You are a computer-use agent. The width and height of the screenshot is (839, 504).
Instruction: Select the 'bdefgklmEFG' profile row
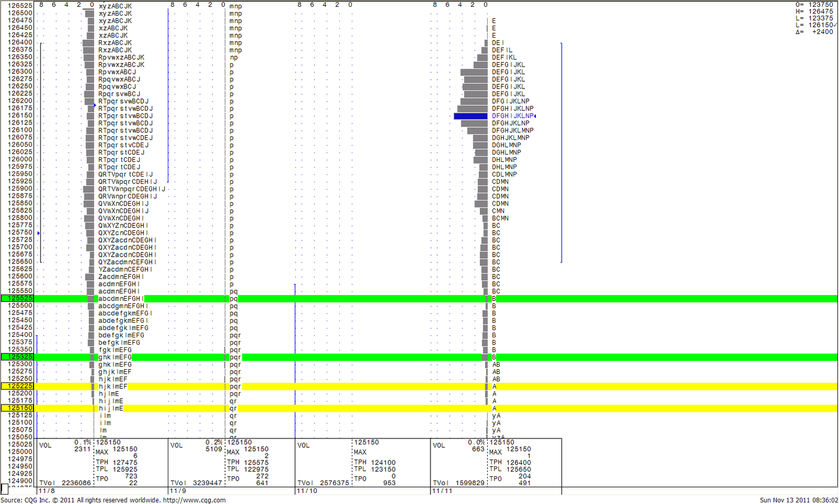[x=121, y=335]
